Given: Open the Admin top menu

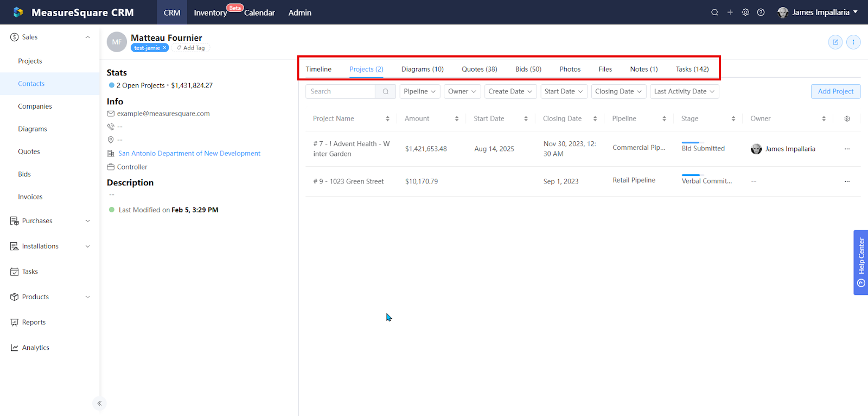Looking at the screenshot, I should [x=300, y=12].
